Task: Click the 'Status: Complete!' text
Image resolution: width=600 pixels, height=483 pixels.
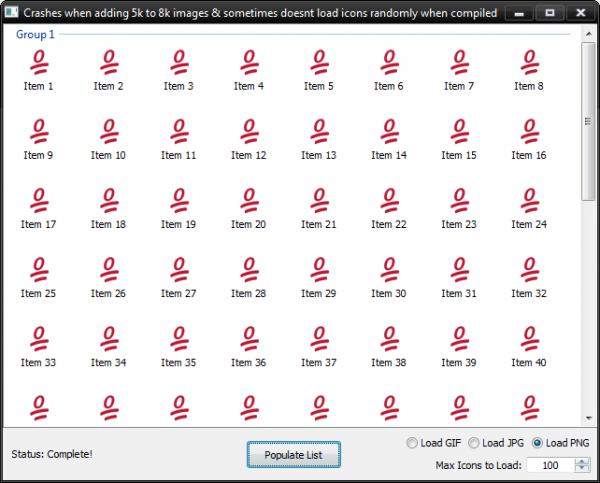Action: [x=52, y=454]
